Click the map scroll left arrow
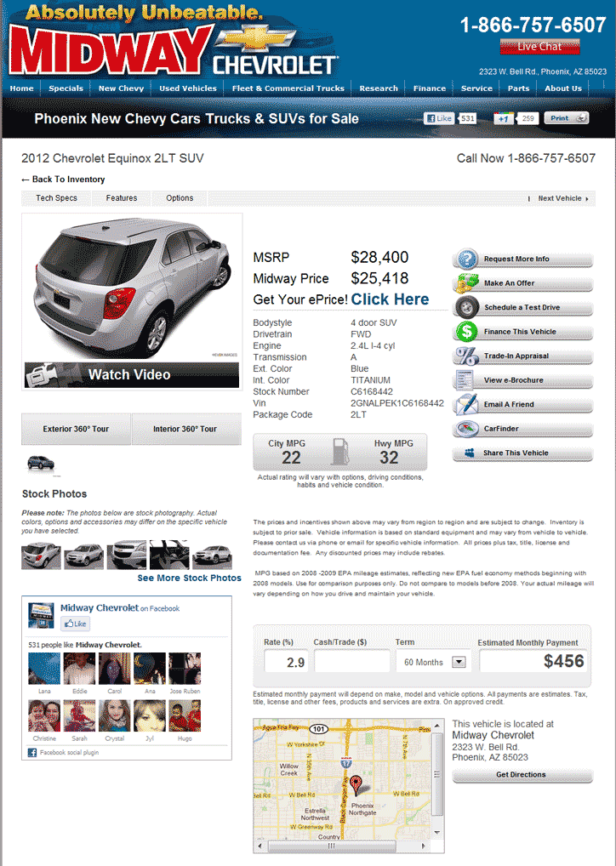 (260, 846)
